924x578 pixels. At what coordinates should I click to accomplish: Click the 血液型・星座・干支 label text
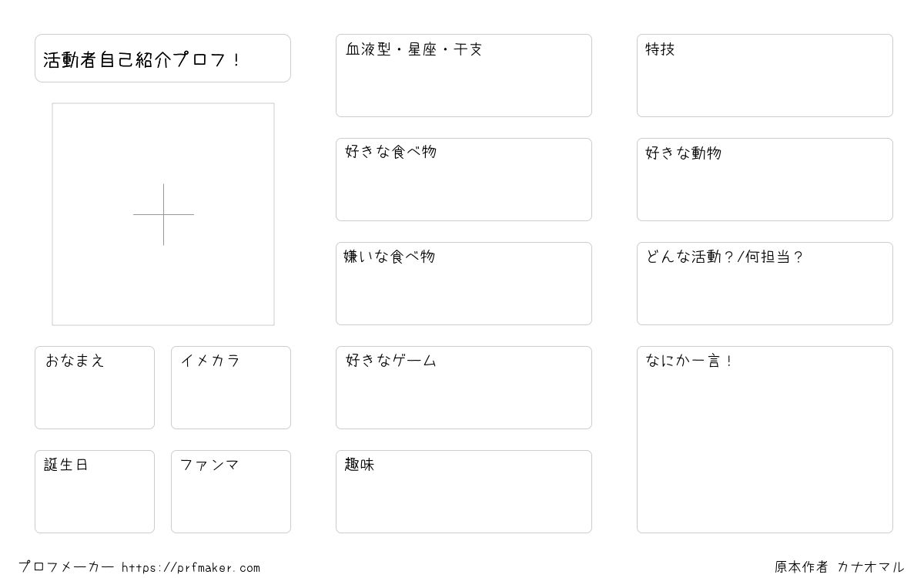pyautogui.click(x=414, y=50)
